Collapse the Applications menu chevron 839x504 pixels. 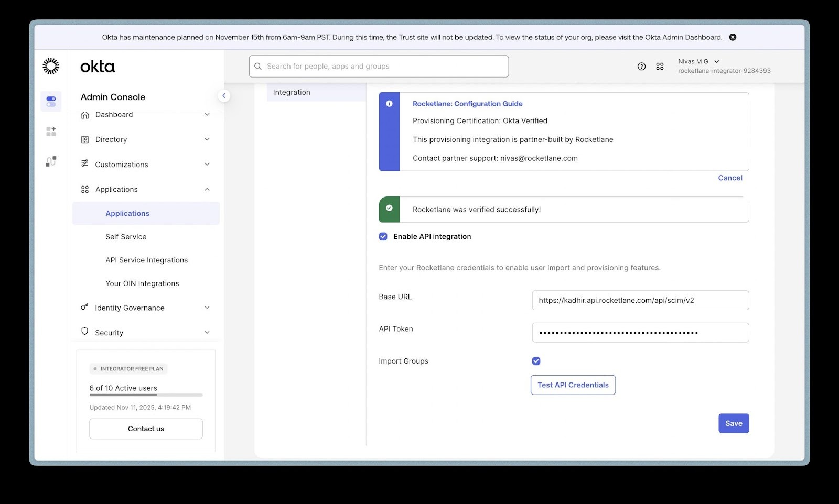[x=207, y=189]
